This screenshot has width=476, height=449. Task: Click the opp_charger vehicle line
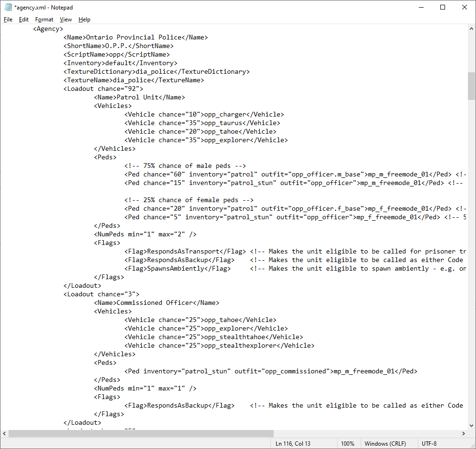(204, 114)
